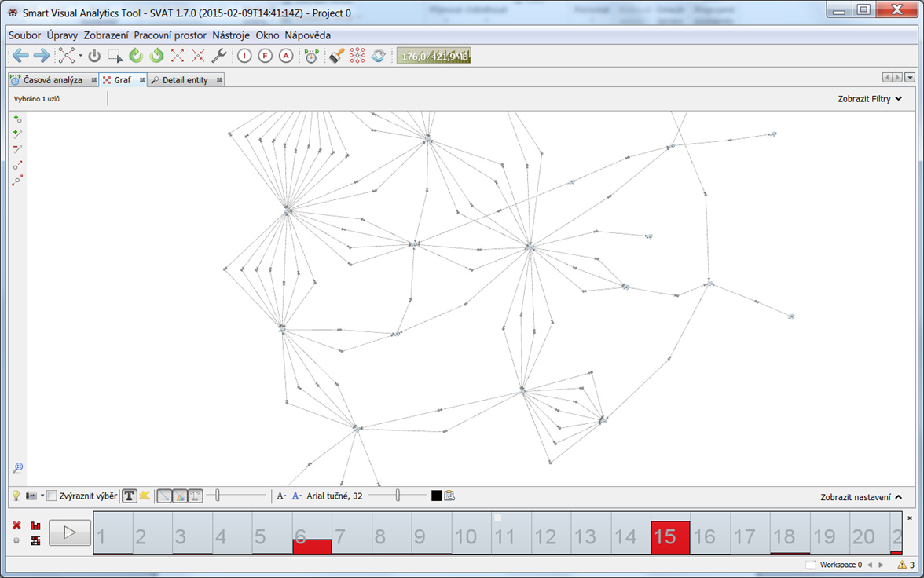Click the black font color swatch

[x=436, y=496]
